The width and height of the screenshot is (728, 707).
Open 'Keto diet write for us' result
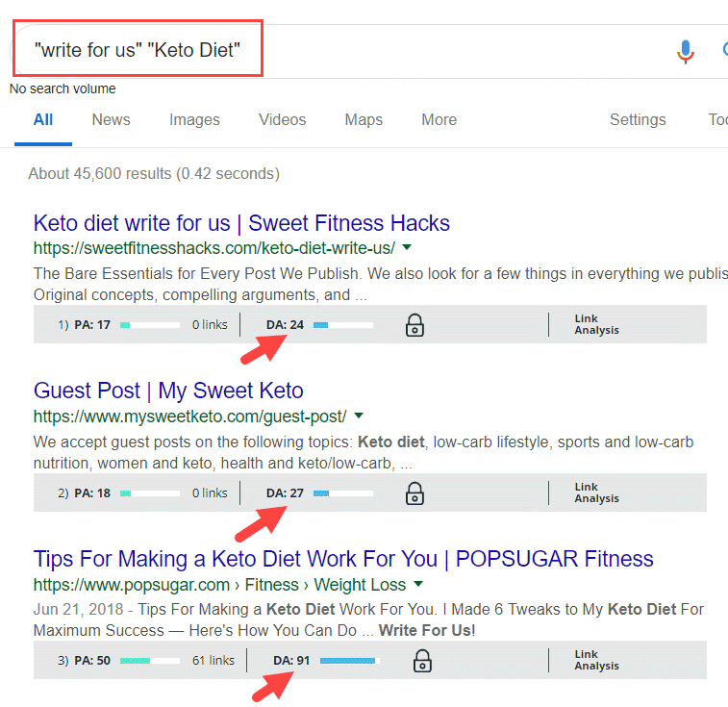[241, 223]
